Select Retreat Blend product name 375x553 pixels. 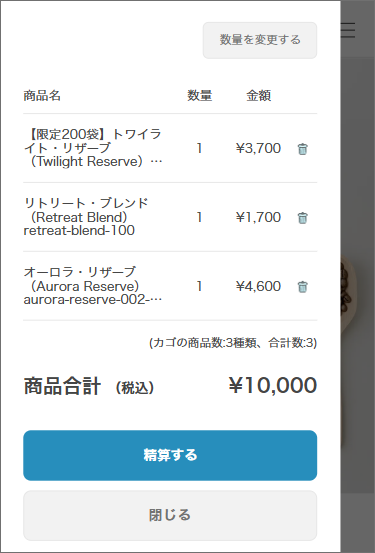[x=86, y=217]
